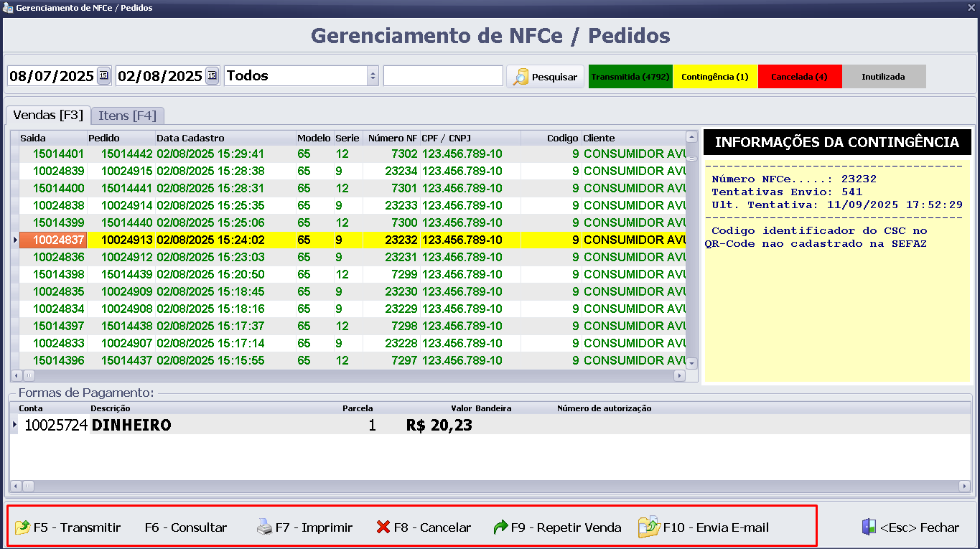This screenshot has width=980, height=549.
Task: Expand the Todos filter dropdown
Action: (x=372, y=75)
